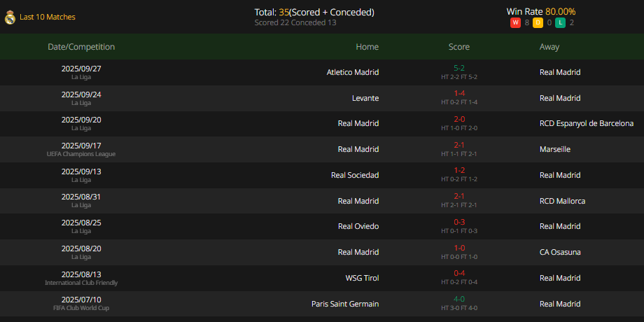Click the red W wins badge
The height and width of the screenshot is (322, 644).
pos(515,22)
